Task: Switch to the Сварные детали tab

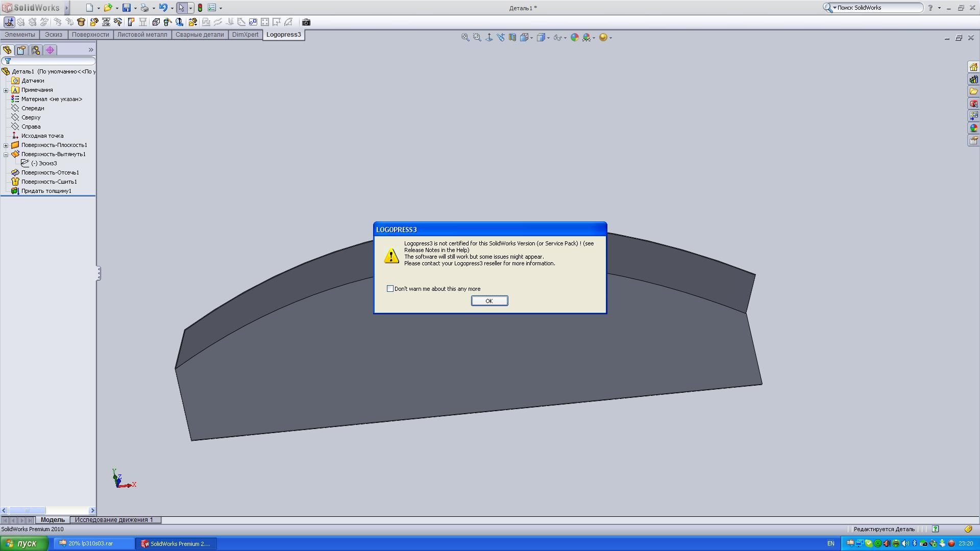Action: point(200,35)
